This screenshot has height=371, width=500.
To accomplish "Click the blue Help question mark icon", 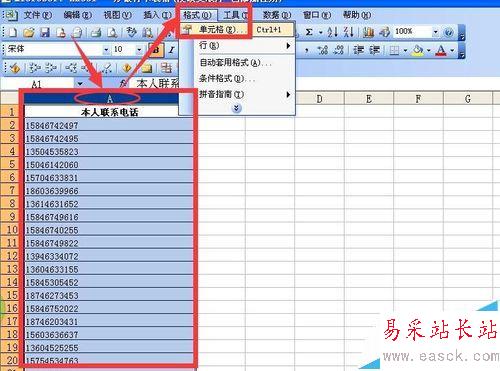I will 449,32.
